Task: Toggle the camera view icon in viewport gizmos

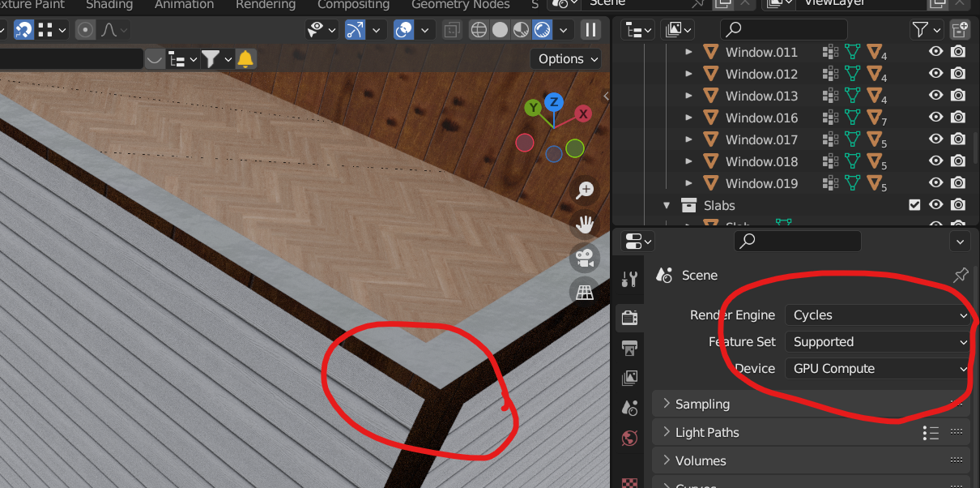Action: click(x=585, y=259)
